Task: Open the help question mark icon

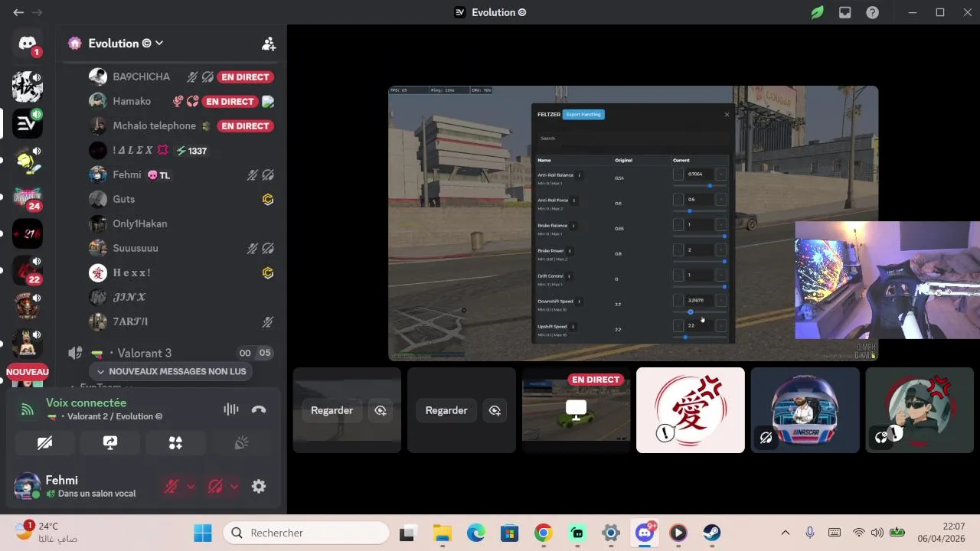Action: [872, 12]
